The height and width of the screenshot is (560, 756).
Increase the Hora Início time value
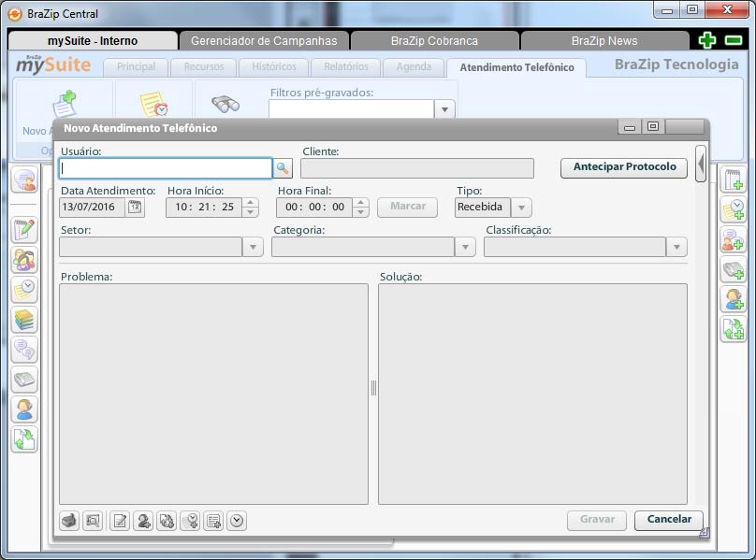[x=250, y=203]
